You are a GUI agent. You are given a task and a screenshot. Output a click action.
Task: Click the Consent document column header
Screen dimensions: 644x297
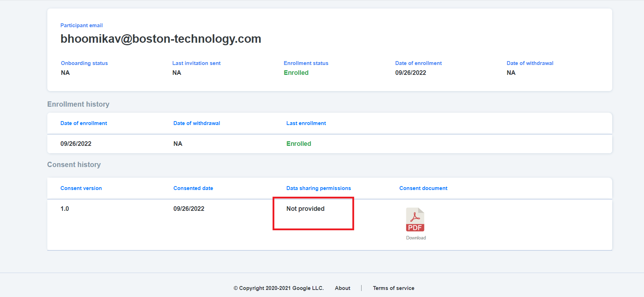[423, 188]
